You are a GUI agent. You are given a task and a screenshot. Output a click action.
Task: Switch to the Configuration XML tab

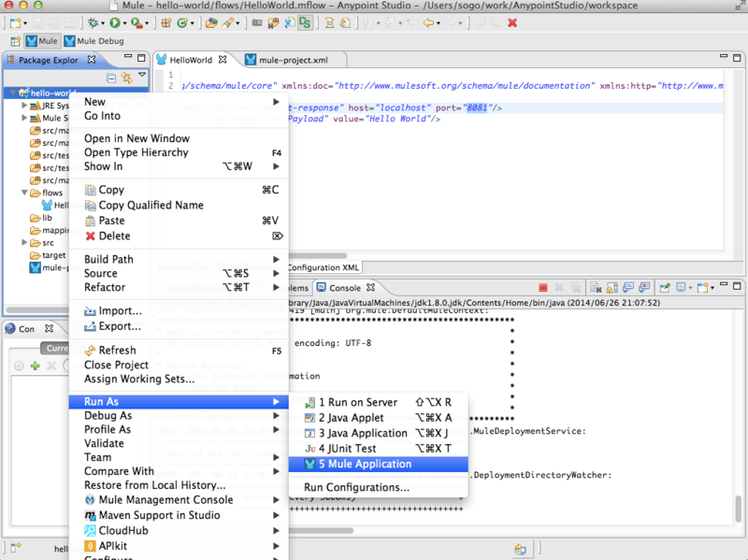click(323, 267)
